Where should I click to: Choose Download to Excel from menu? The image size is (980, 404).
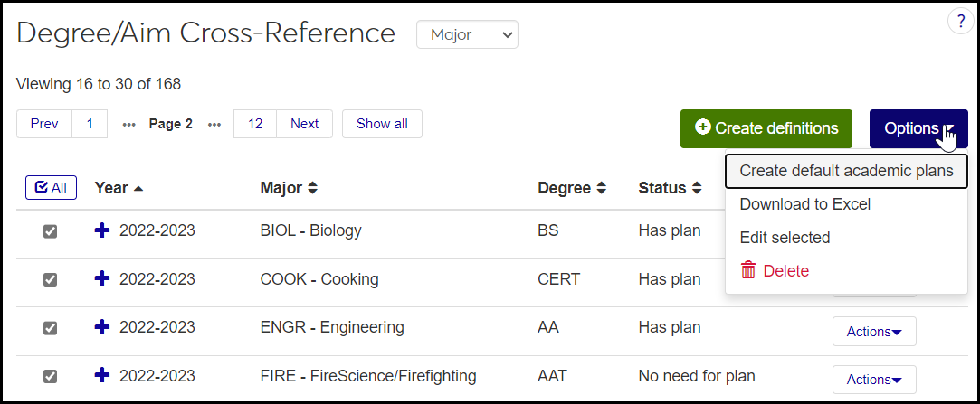tap(804, 204)
